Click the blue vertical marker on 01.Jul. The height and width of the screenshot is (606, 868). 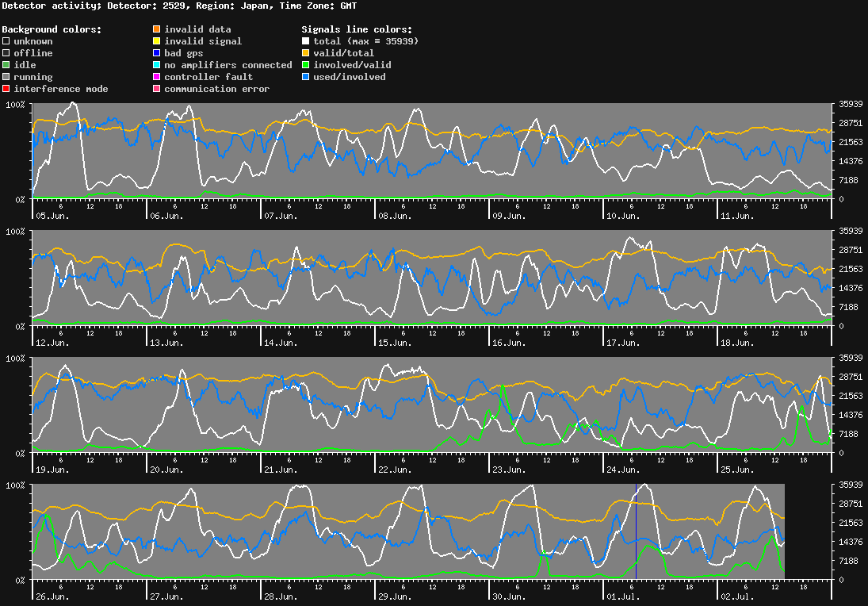pyautogui.click(x=636, y=531)
